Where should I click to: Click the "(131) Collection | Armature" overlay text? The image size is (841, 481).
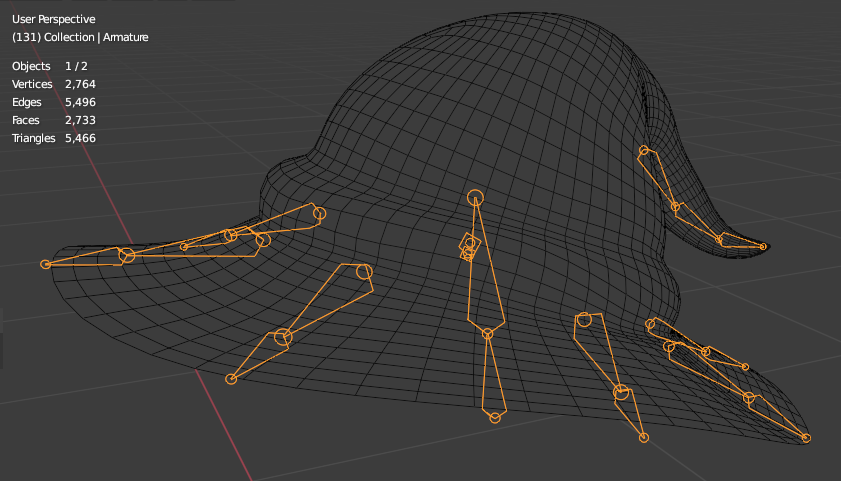tap(80, 37)
